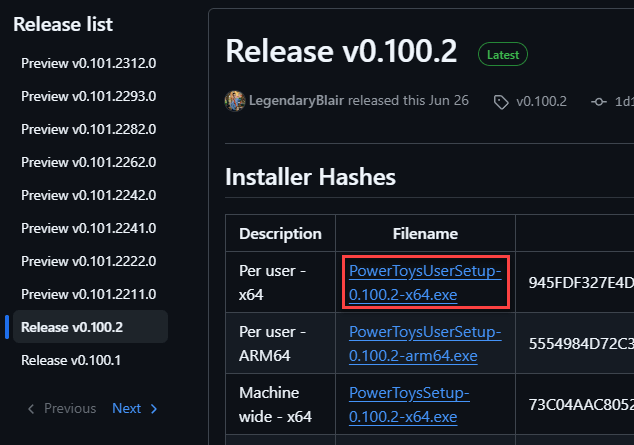
Task: Click the tag icon beside v0.100.2
Action: [x=501, y=102]
